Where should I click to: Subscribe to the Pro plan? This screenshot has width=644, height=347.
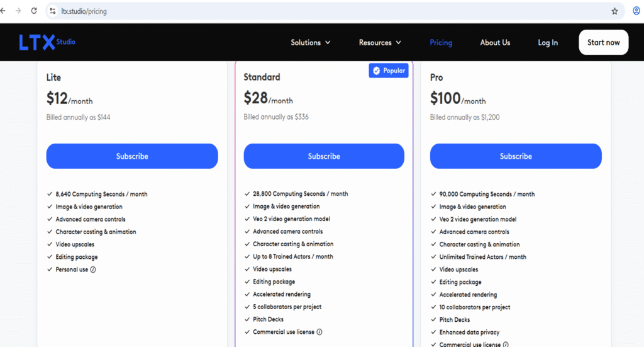click(x=516, y=156)
